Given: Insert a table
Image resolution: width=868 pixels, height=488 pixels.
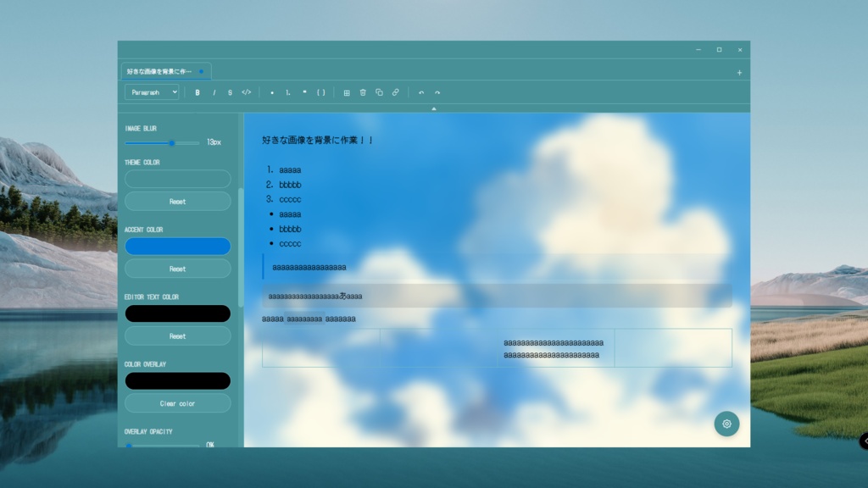Looking at the screenshot, I should (x=347, y=92).
